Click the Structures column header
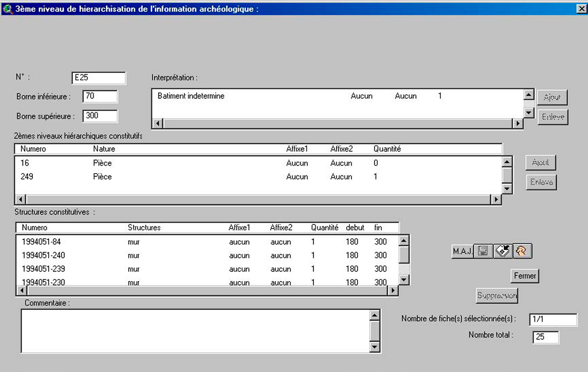 pos(144,228)
